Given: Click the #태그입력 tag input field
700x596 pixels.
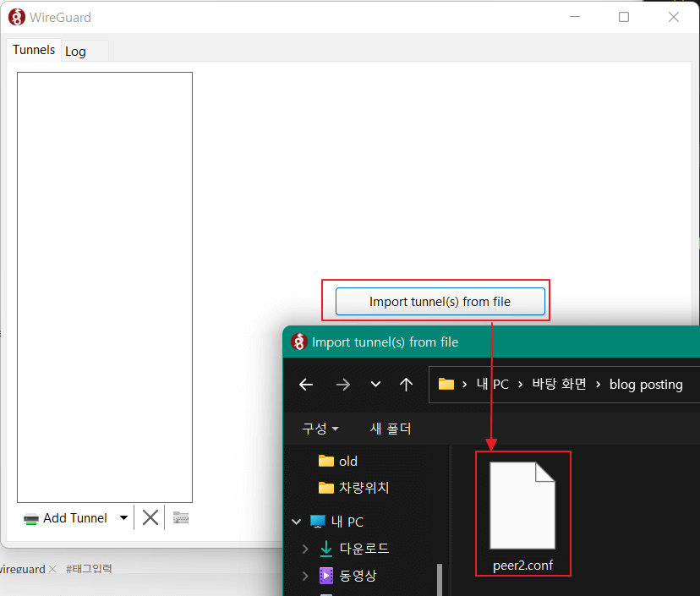Looking at the screenshot, I should [89, 569].
